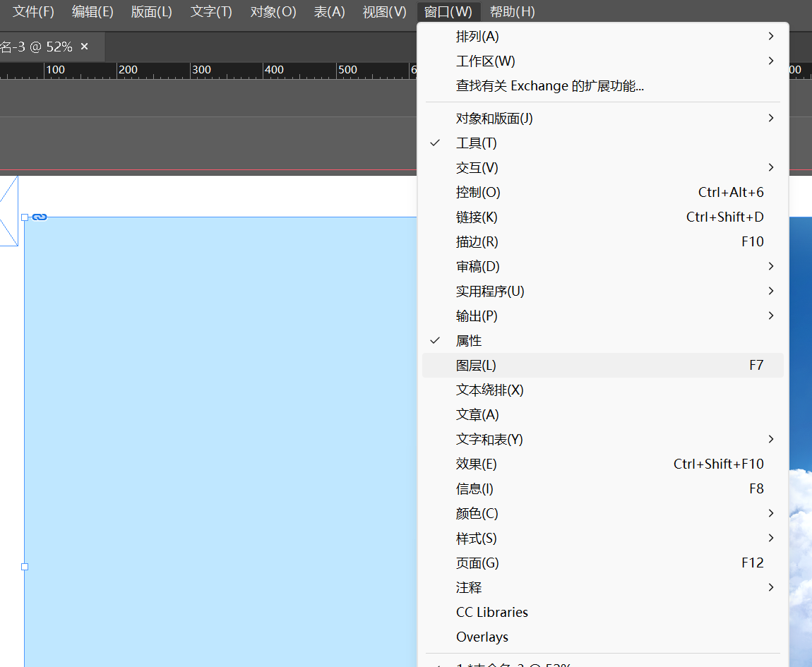Screen dimensions: 812x667
Task: Select the 文本绕排(X) text wrap item
Action: coord(490,390)
